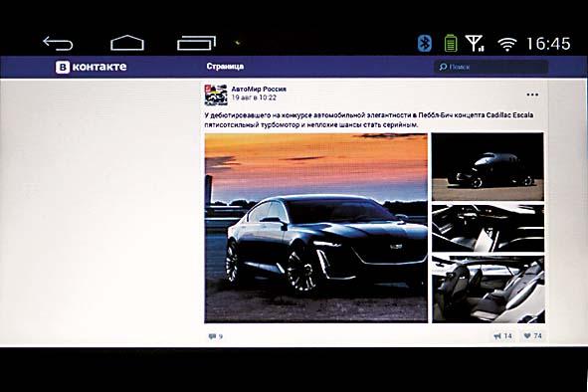Click the Bluetooth status icon
This screenshot has height=392, width=588.
(425, 43)
